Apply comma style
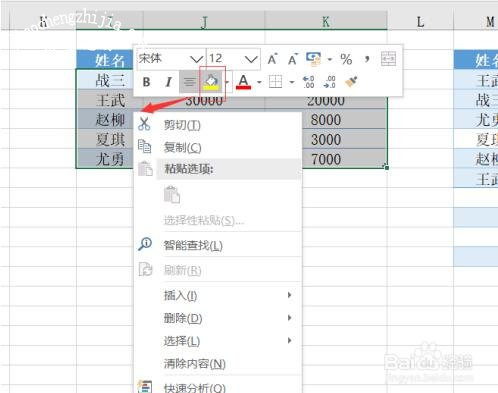Viewport: 498px width, 393px height. (x=367, y=59)
